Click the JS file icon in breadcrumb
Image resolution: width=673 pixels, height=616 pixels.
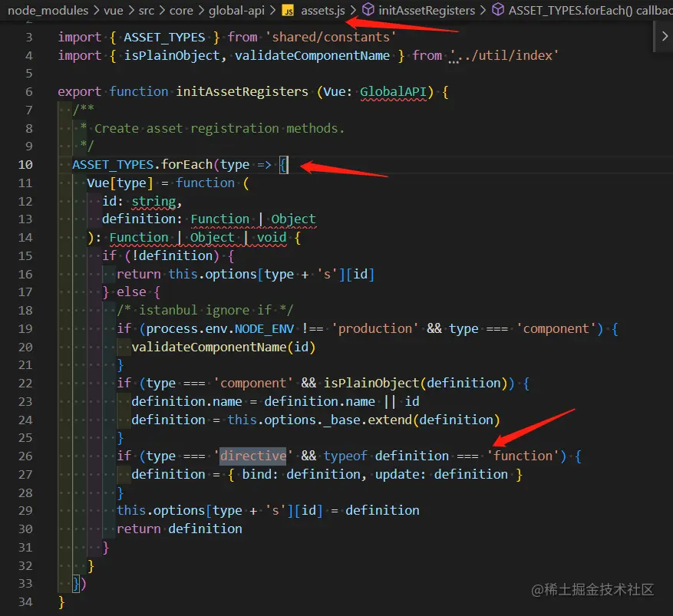pos(288,10)
